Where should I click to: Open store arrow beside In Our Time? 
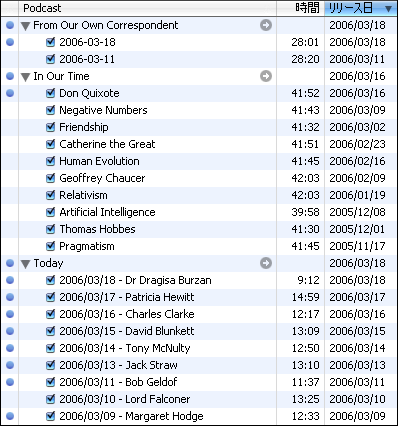[x=266, y=76]
